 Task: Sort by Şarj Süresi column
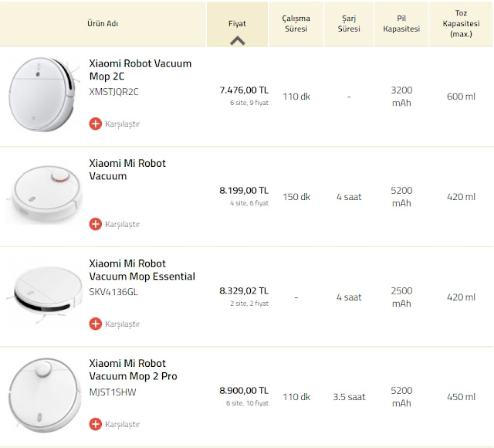(348, 23)
